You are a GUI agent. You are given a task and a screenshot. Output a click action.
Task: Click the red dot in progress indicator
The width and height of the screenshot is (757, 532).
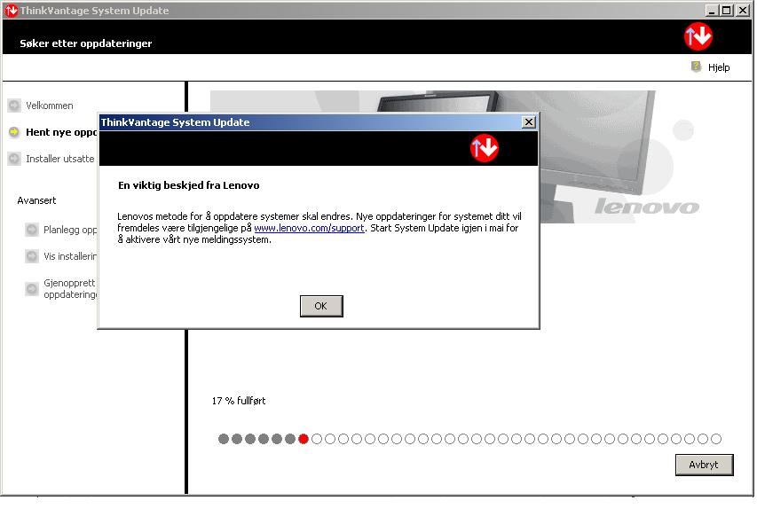click(304, 439)
